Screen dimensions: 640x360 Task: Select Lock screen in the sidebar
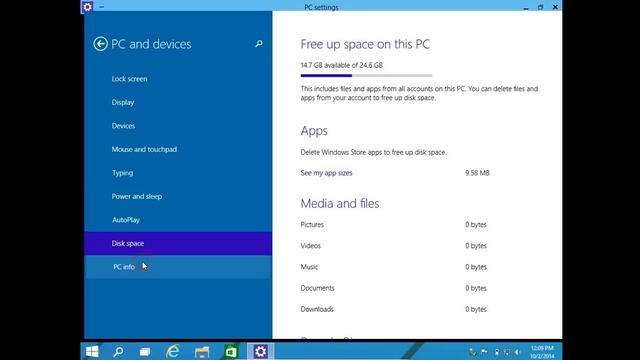coord(178,79)
